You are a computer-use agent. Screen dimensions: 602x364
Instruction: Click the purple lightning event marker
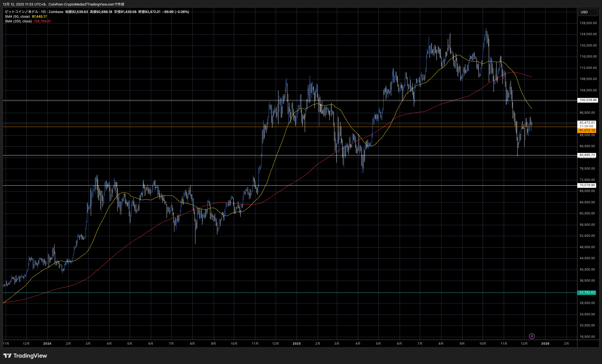(532, 336)
